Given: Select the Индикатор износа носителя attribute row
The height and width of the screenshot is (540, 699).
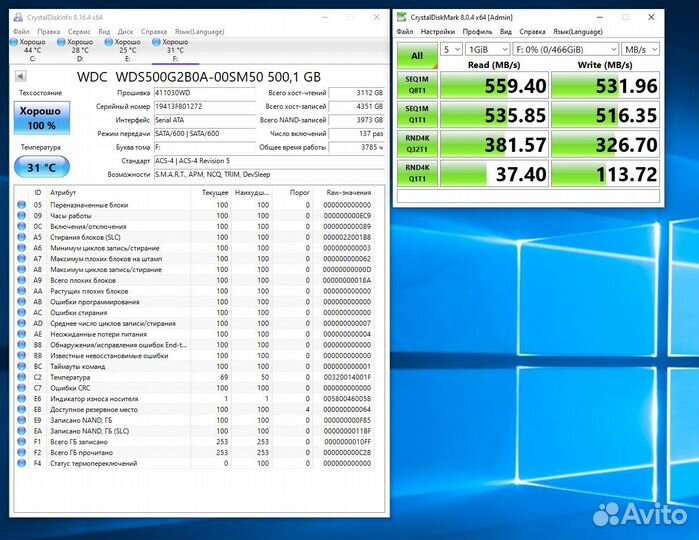Looking at the screenshot, I should click(194, 398).
